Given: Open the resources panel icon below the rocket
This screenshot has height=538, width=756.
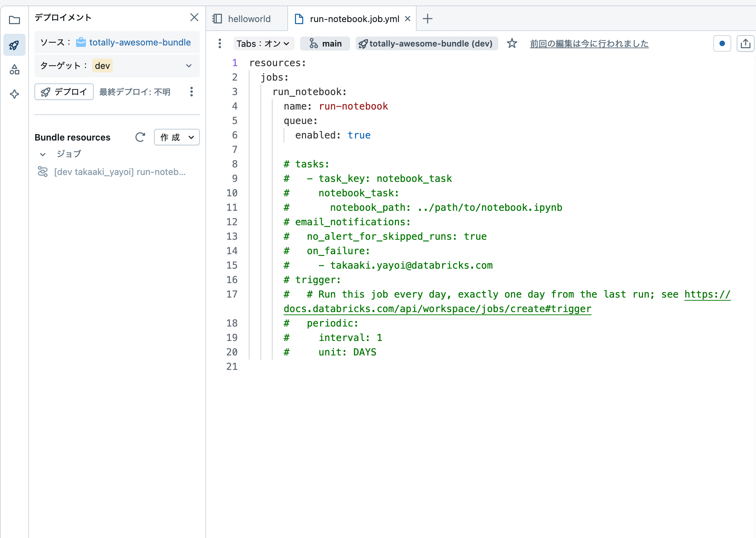Looking at the screenshot, I should (x=14, y=69).
